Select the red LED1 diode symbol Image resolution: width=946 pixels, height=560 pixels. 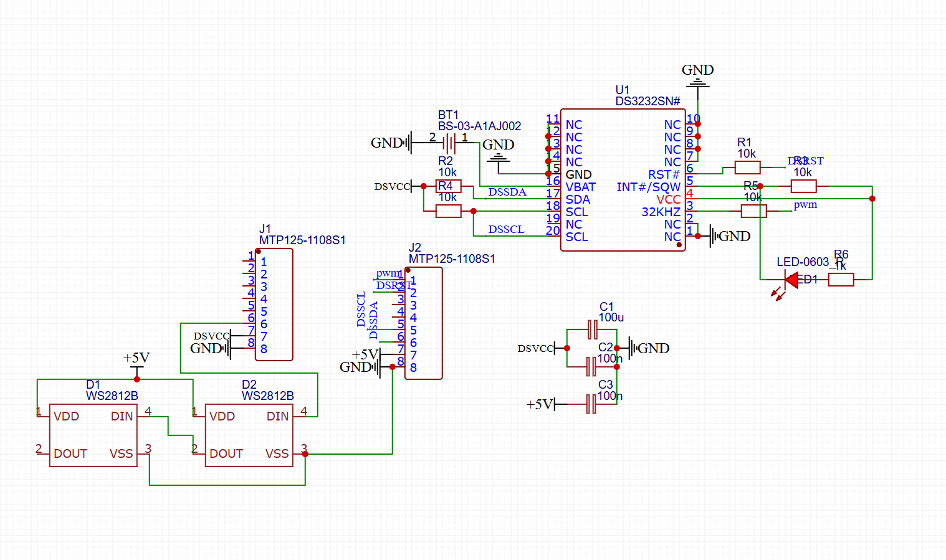(x=791, y=280)
